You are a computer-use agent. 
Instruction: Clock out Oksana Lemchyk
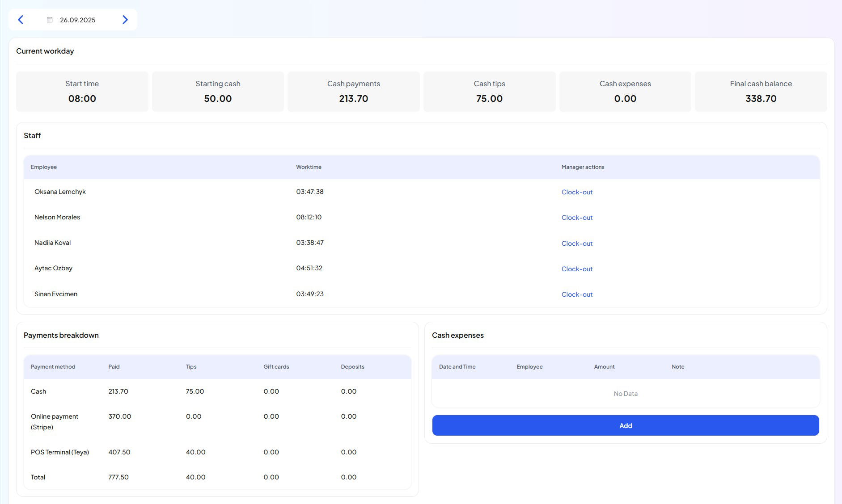[x=577, y=192]
